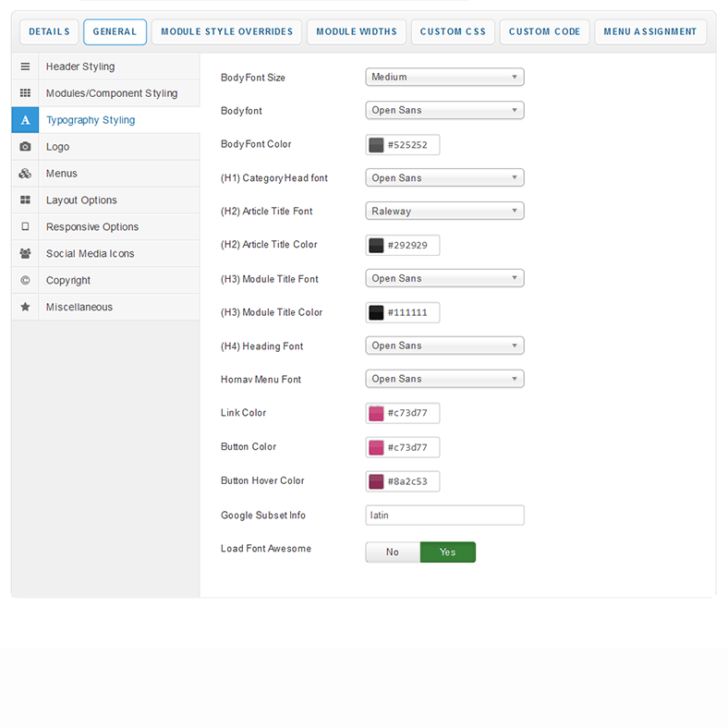Click the Menus icon in sidebar
728x728 pixels.
click(25, 174)
